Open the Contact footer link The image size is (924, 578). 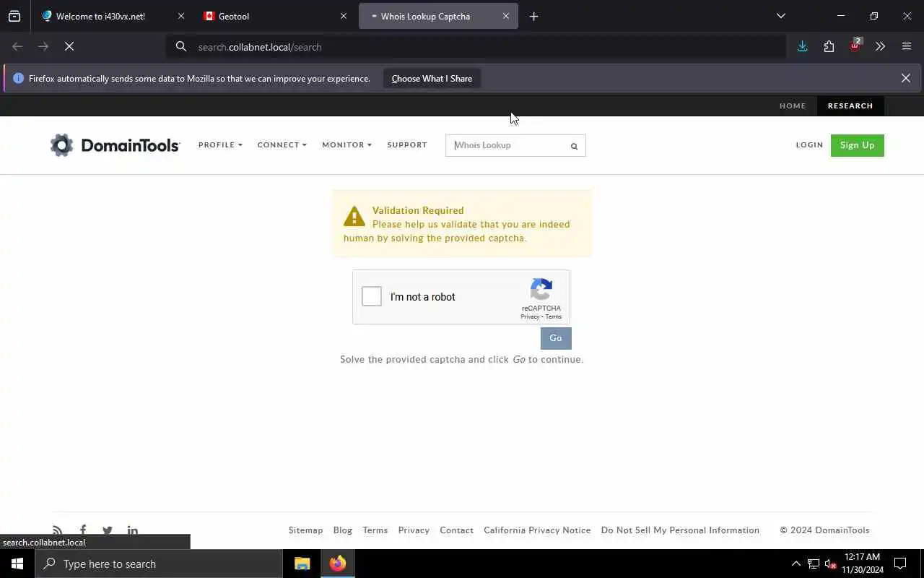(x=457, y=530)
